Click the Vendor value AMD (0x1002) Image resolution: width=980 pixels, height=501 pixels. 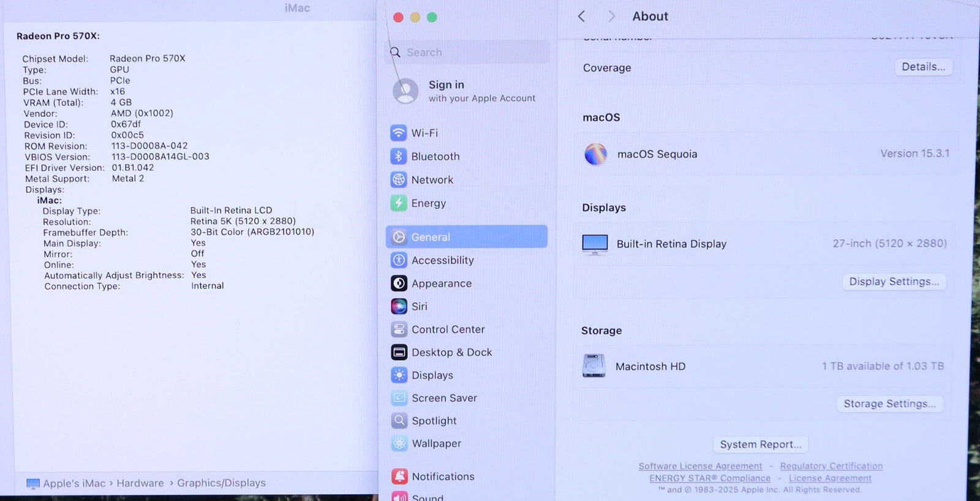pos(142,113)
